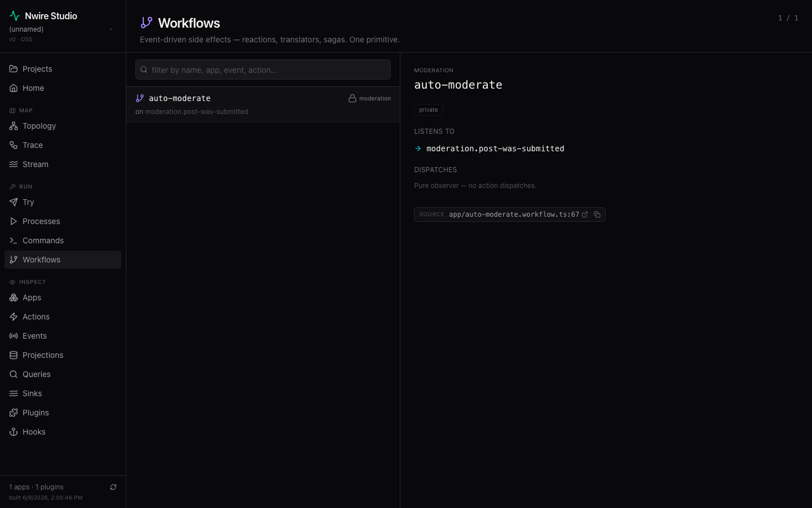The width and height of the screenshot is (812, 508).
Task: Click the lock icon on auto-moderate row
Action: coord(352,98)
